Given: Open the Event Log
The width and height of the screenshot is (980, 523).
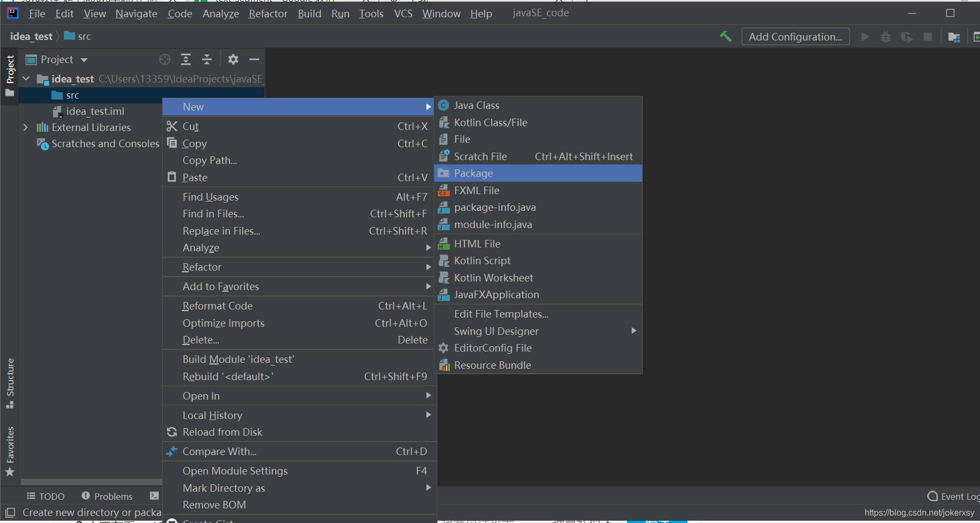Looking at the screenshot, I should coord(953,497).
